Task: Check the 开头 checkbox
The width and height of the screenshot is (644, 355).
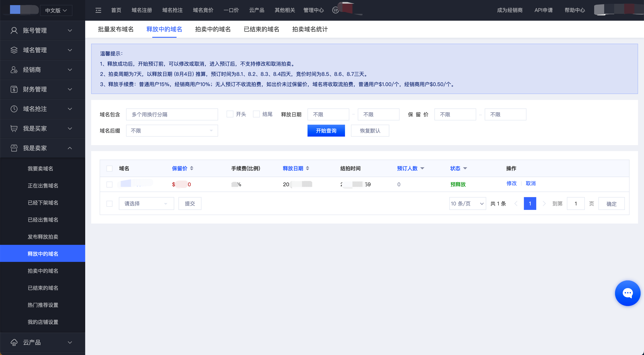Action: pyautogui.click(x=230, y=114)
